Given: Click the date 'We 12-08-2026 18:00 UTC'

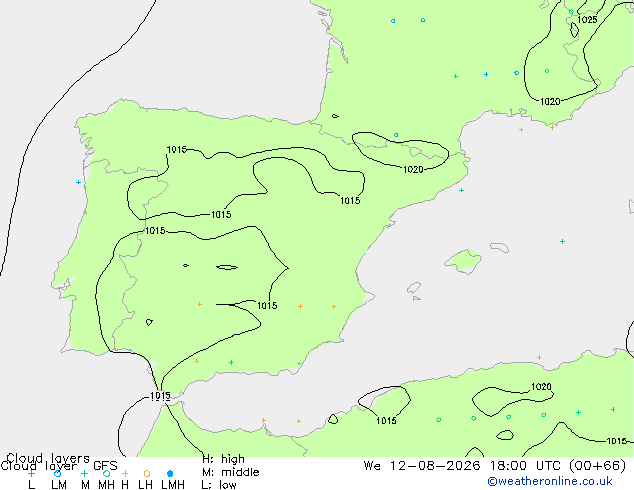Looking at the screenshot, I should (x=464, y=466).
